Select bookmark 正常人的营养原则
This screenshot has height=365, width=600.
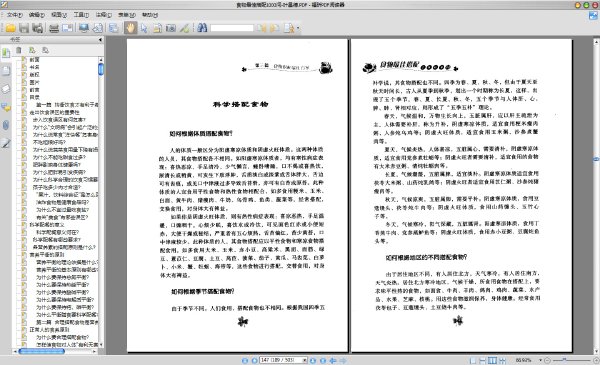coord(49,329)
